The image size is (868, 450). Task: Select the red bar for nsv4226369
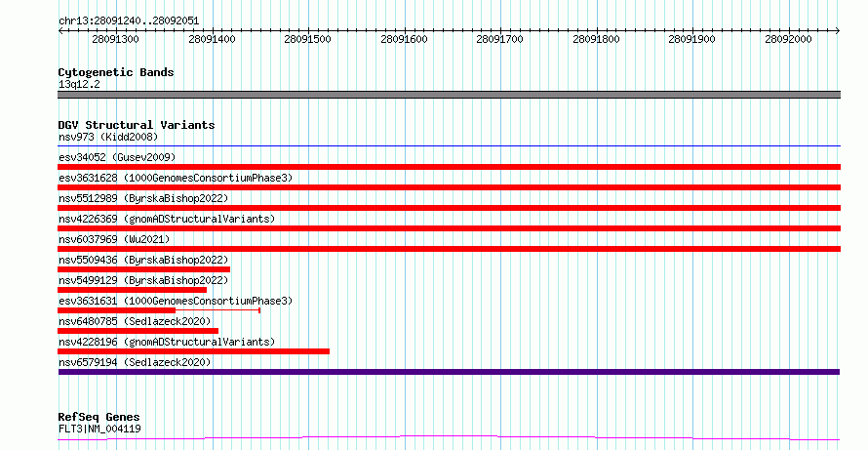tap(449, 228)
